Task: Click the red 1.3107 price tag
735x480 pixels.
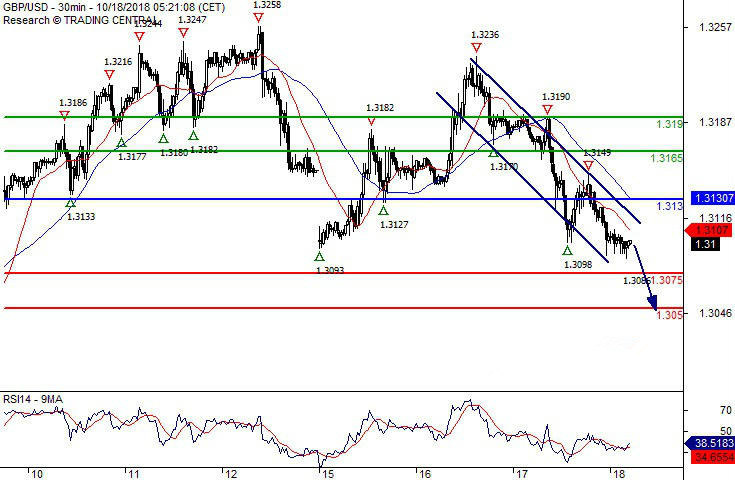Action: tap(709, 230)
